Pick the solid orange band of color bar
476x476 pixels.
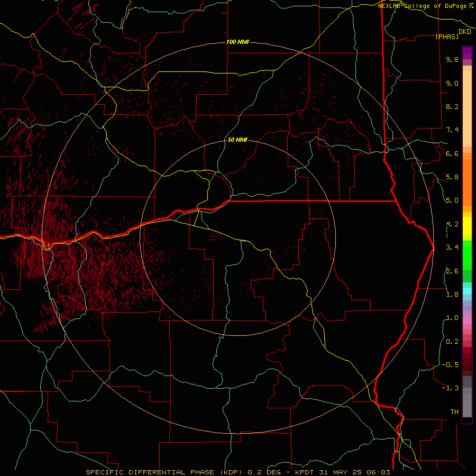pos(467,182)
